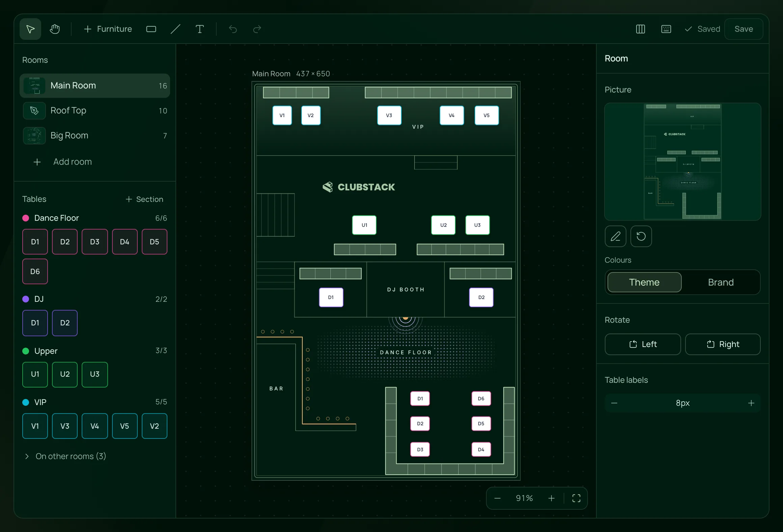Zoom in on the canvas
The width and height of the screenshot is (783, 532).
coord(551,498)
